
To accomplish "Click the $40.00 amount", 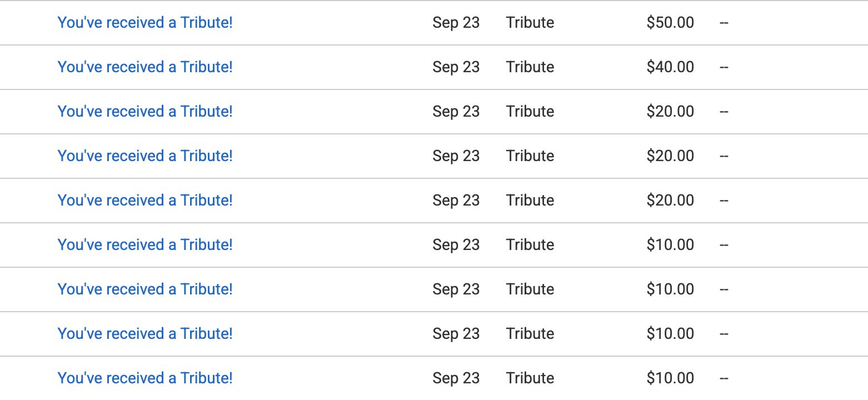I will pyautogui.click(x=670, y=67).
